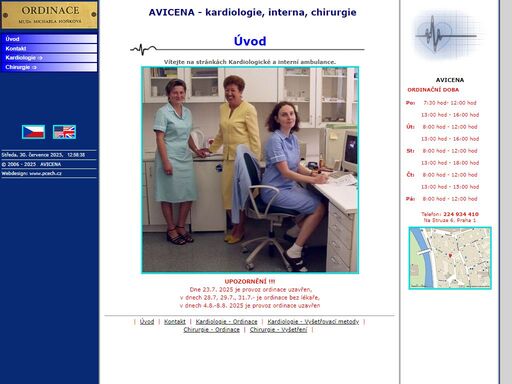Open Kardiologie - Ordinace footer link
The height and width of the screenshot is (384, 512).
point(226,322)
